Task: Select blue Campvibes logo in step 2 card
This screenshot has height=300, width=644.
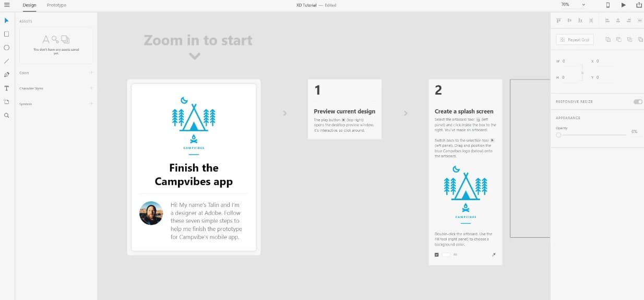Action: [466, 194]
